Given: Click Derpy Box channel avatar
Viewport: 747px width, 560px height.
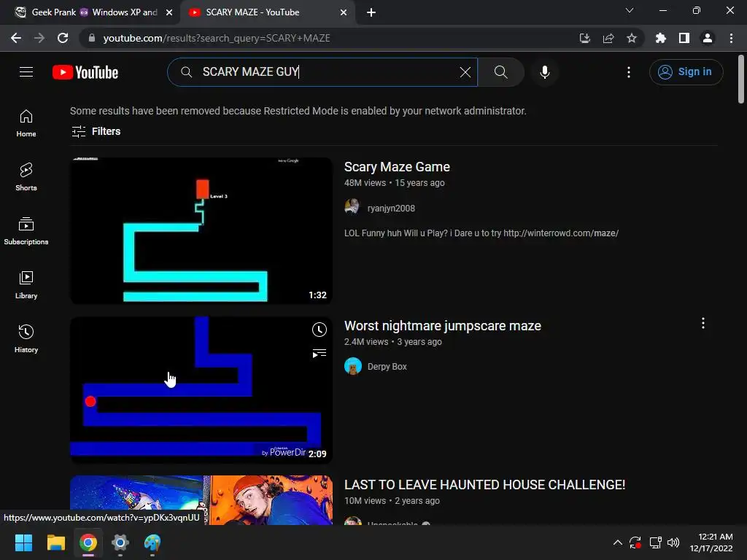Looking at the screenshot, I should (353, 366).
